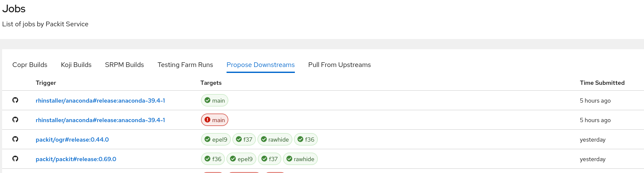This screenshot has height=173, width=644.
Task: Select the Propose Downstreams tab
Action: click(260, 65)
